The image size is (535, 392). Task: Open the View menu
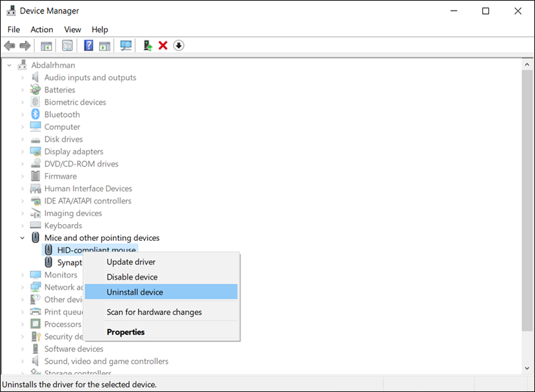point(72,29)
